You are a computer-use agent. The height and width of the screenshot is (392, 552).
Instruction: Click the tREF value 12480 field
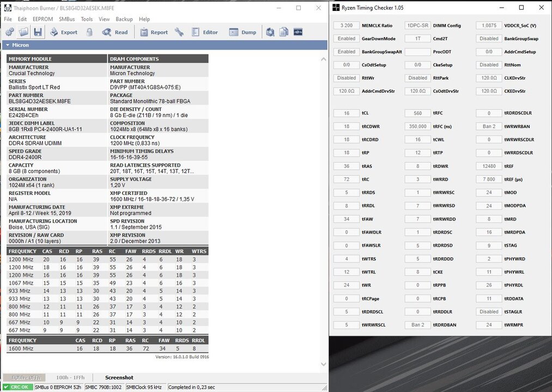[489, 166]
